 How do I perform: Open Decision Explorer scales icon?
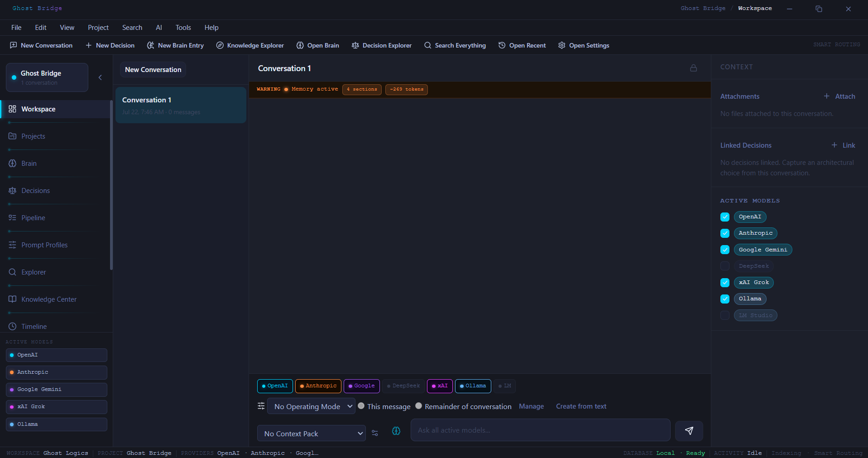pos(355,45)
